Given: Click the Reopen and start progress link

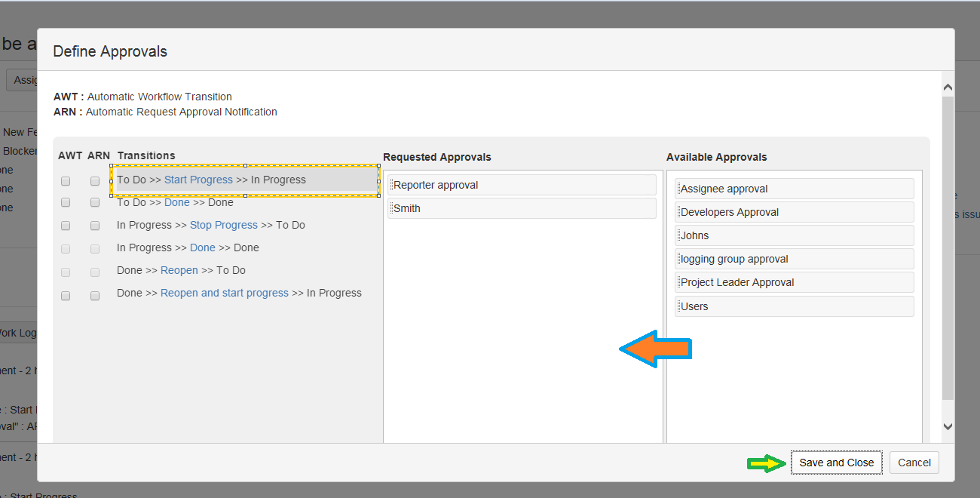Looking at the screenshot, I should 224,293.
